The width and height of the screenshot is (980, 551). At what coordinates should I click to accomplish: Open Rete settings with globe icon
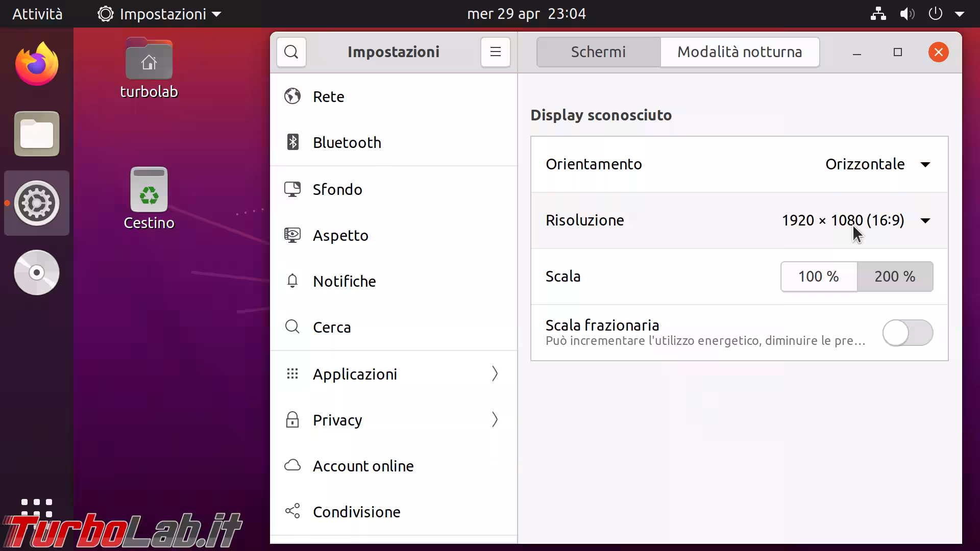(328, 96)
